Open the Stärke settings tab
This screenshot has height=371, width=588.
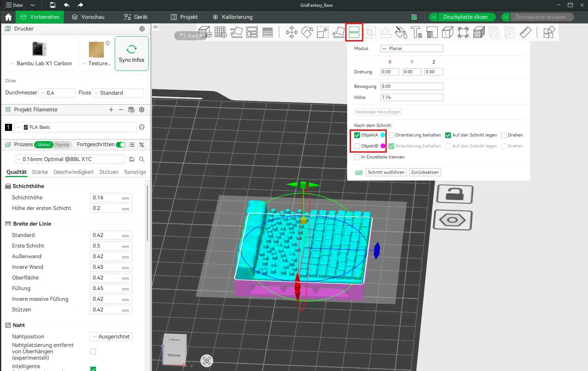[40, 172]
